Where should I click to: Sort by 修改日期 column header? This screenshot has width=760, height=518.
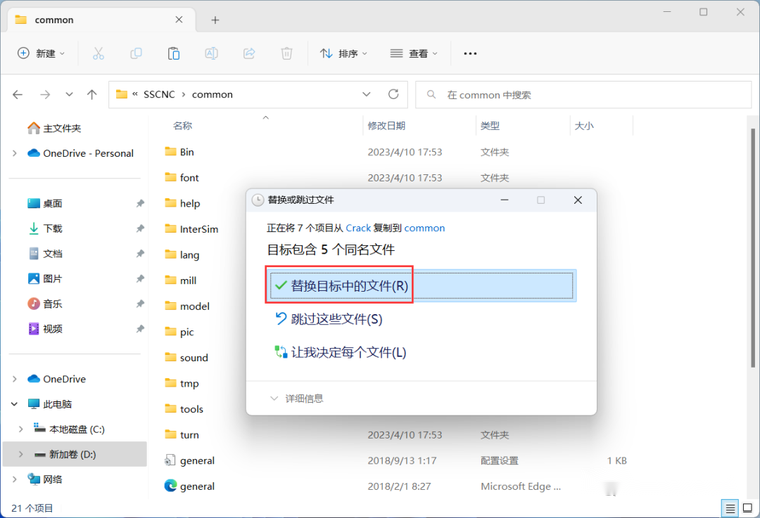click(386, 126)
